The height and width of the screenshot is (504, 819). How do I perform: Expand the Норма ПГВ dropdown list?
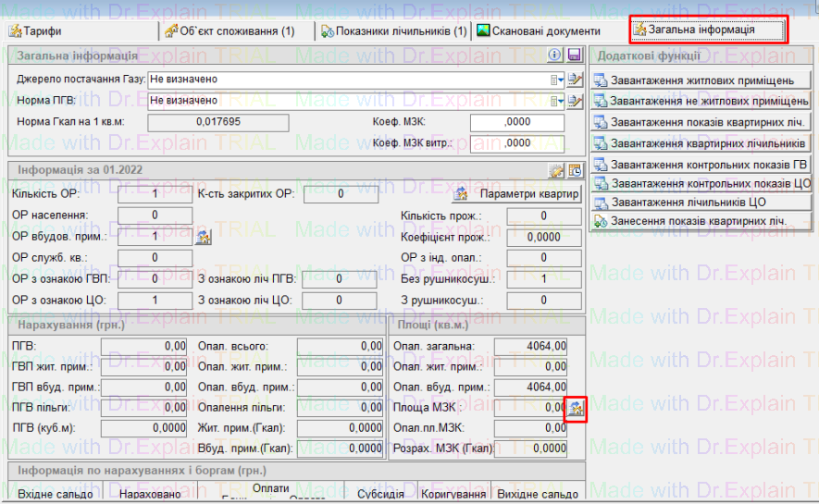click(557, 100)
